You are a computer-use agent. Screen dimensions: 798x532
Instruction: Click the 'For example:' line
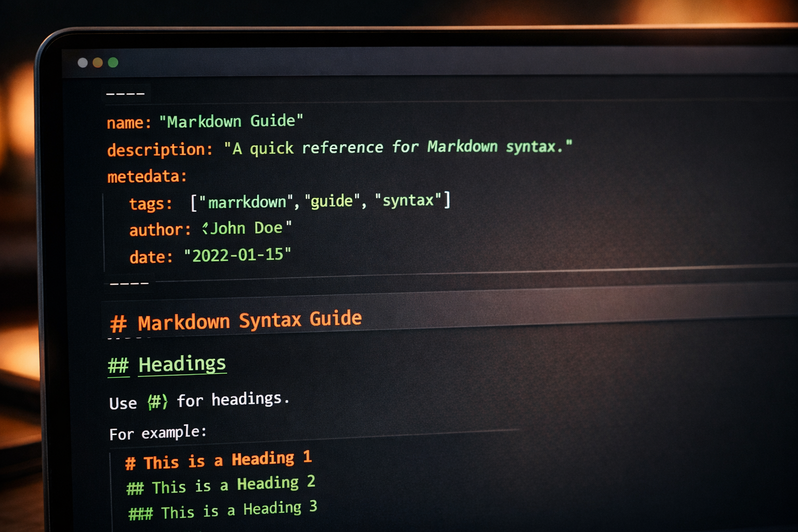pyautogui.click(x=158, y=433)
